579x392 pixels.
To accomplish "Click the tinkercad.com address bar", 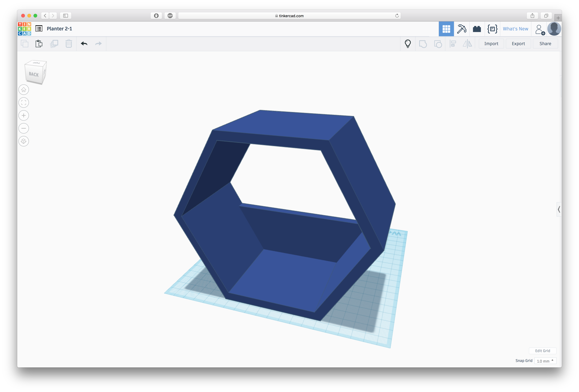I will click(289, 16).
